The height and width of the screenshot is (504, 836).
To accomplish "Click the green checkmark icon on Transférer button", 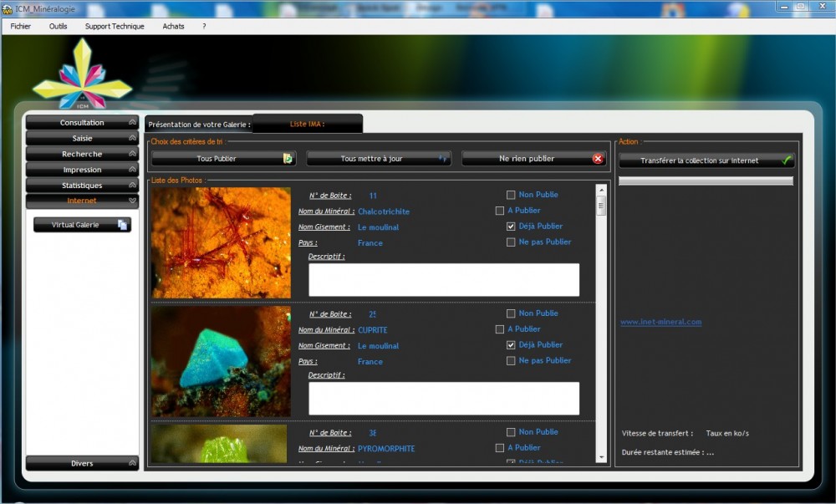I will (786, 160).
